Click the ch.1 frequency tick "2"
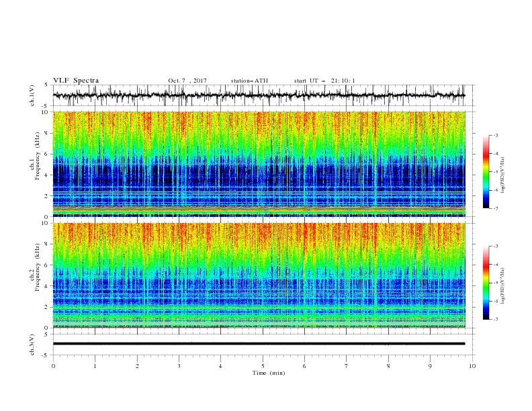The height and width of the screenshot is (411, 532). tap(47, 196)
